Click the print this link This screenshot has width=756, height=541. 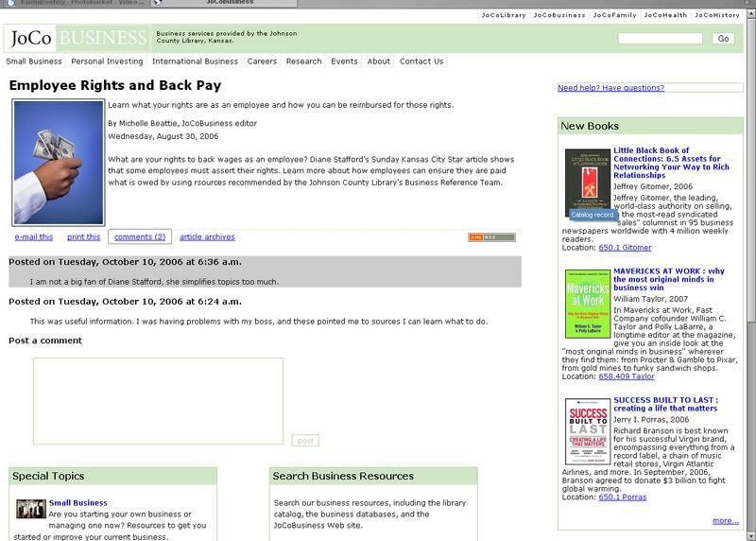(84, 237)
